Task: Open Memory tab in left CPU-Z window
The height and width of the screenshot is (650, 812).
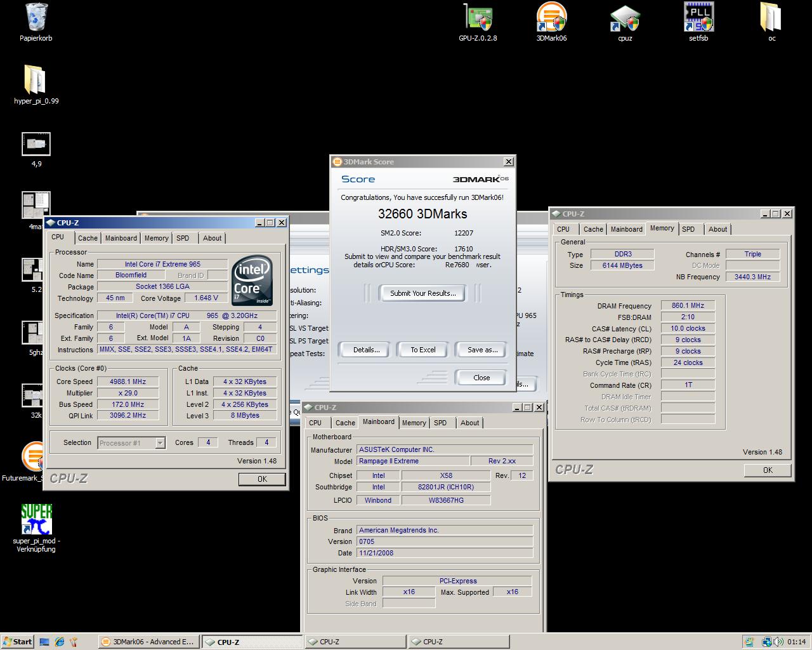Action: (x=156, y=238)
